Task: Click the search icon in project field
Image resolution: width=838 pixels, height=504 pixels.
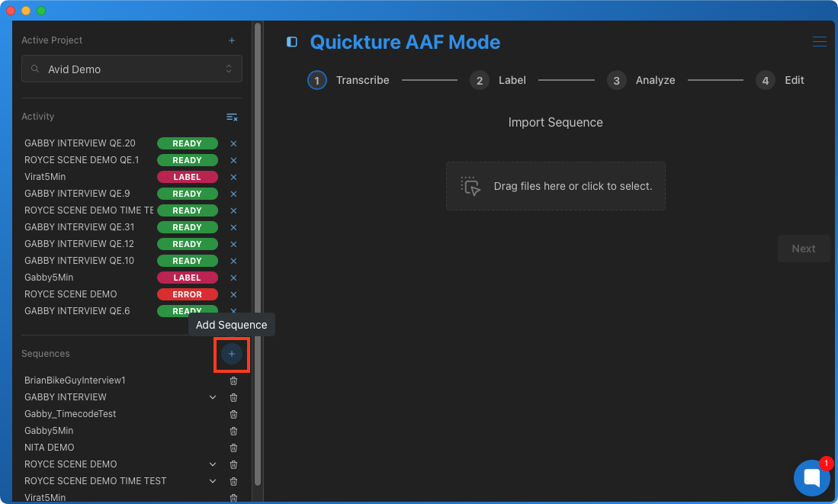Action: (x=35, y=69)
